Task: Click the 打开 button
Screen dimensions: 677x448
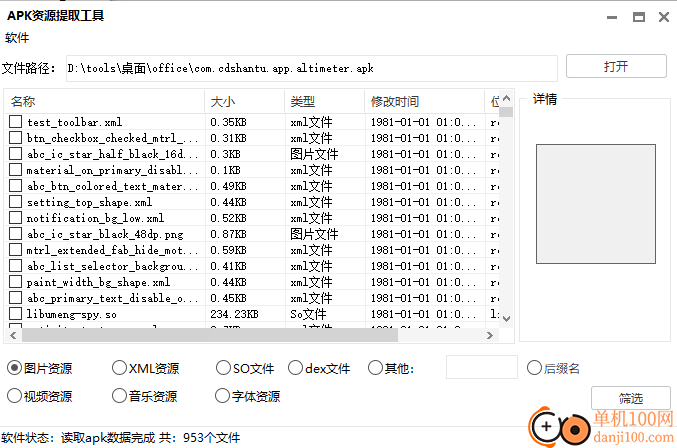Action: coord(616,66)
